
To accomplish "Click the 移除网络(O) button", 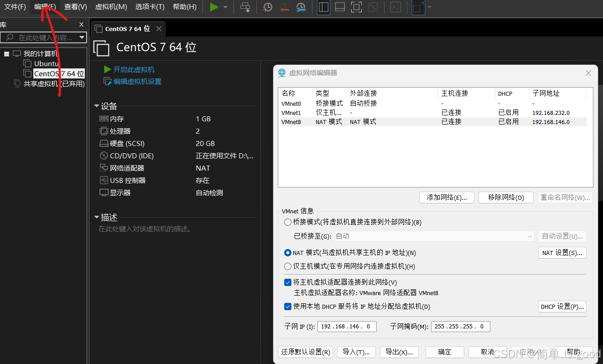I will [506, 198].
